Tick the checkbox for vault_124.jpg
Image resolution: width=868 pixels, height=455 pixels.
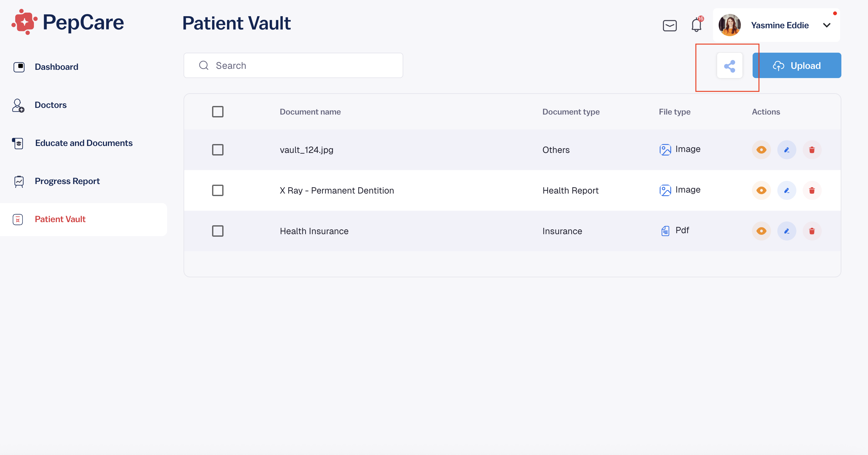pos(218,150)
